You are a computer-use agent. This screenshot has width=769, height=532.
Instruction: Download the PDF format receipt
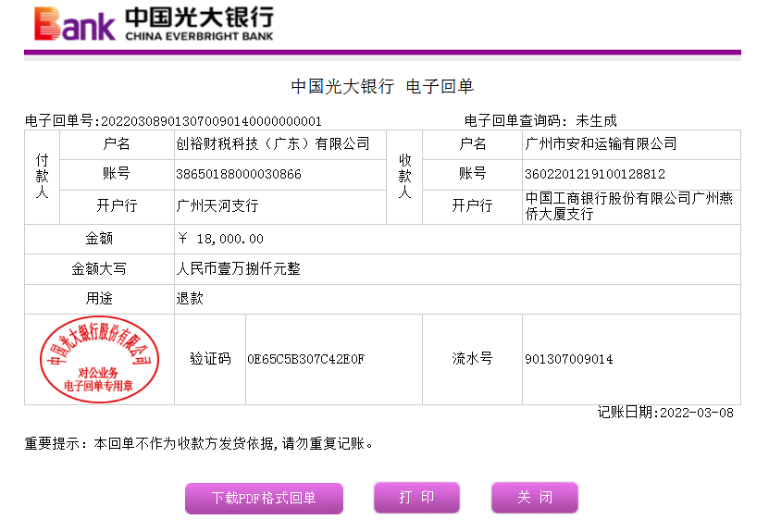(264, 498)
